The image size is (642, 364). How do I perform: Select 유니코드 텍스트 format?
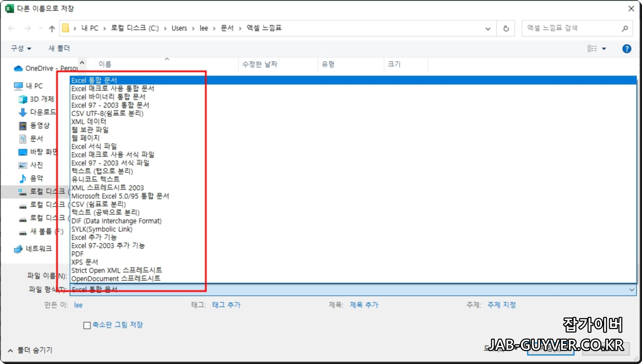pos(353,179)
